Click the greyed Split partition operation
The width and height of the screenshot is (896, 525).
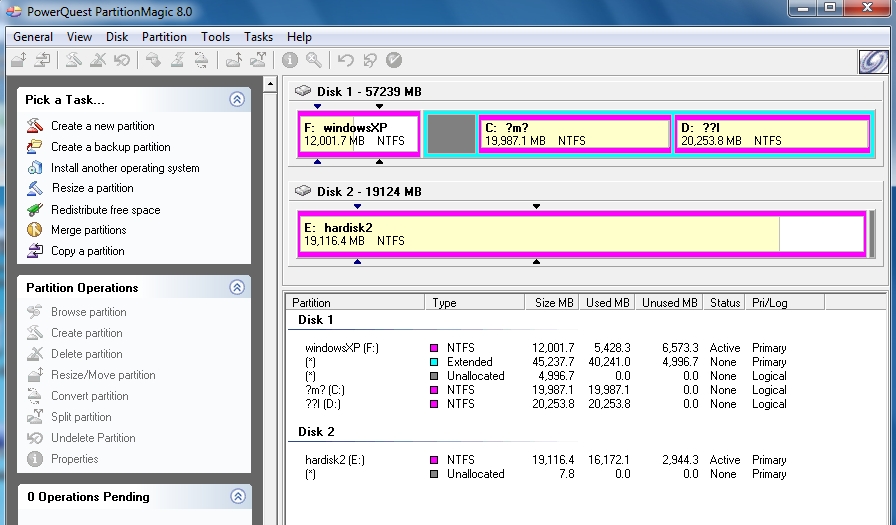(x=81, y=417)
